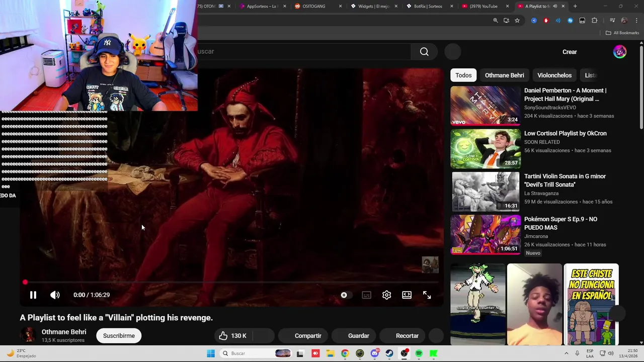Open Low Cortisol Playlist video thumbnail
The width and height of the screenshot is (644, 362).
click(485, 149)
